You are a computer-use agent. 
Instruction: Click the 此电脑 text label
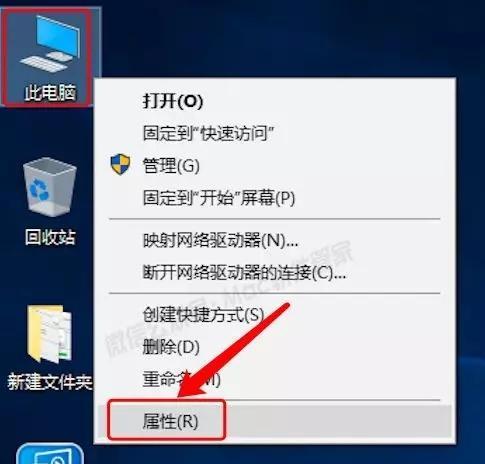pyautogui.click(x=50, y=92)
